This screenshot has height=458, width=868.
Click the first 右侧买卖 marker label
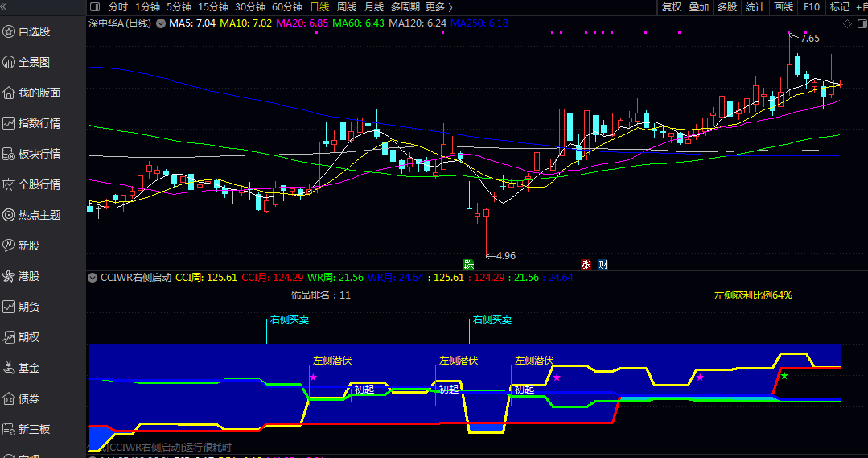(289, 320)
